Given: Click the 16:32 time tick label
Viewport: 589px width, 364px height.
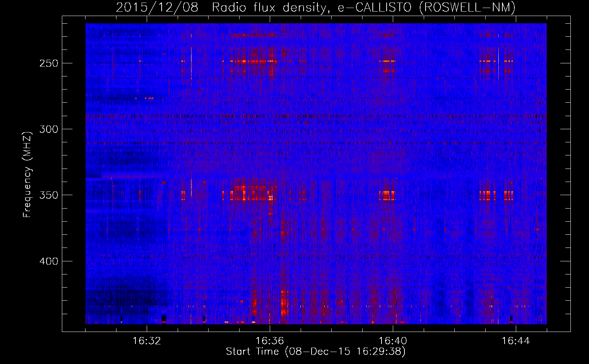Looking at the screenshot, I should [x=147, y=341].
